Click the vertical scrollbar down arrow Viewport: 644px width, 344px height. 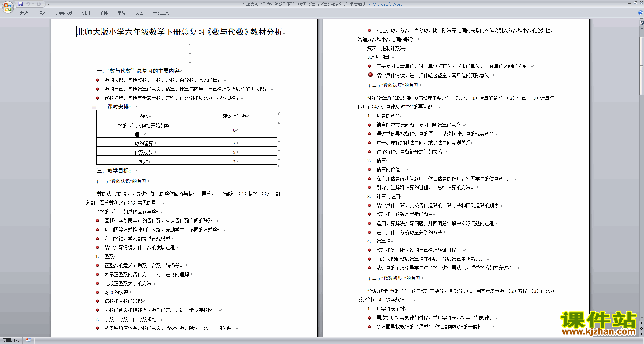point(642,318)
